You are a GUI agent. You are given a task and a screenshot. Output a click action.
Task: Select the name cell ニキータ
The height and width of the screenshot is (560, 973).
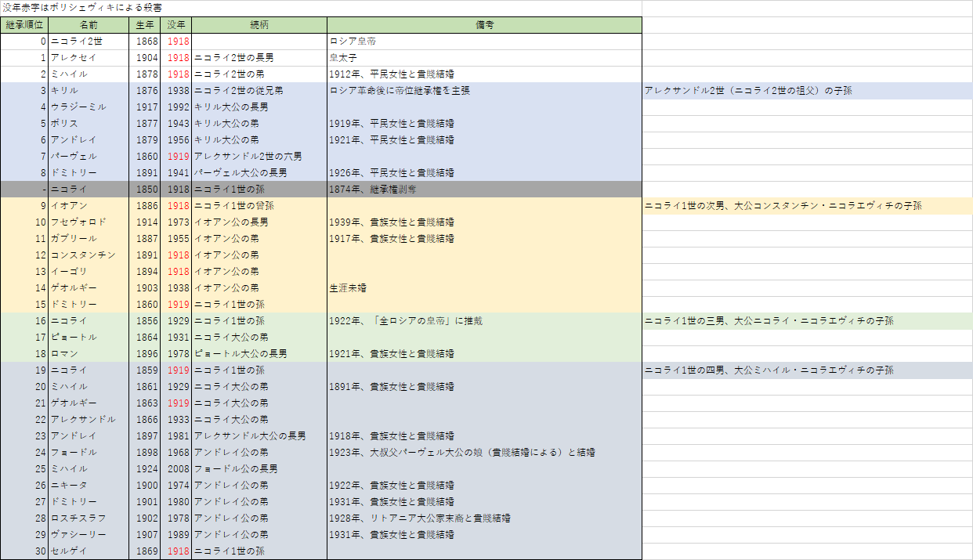point(89,486)
